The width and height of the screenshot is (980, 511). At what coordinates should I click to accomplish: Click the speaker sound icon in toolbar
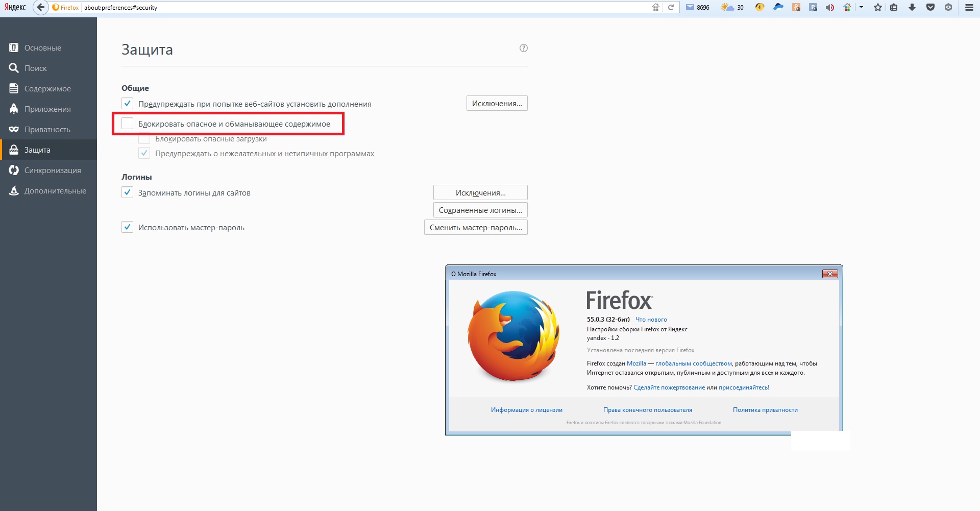click(x=830, y=7)
